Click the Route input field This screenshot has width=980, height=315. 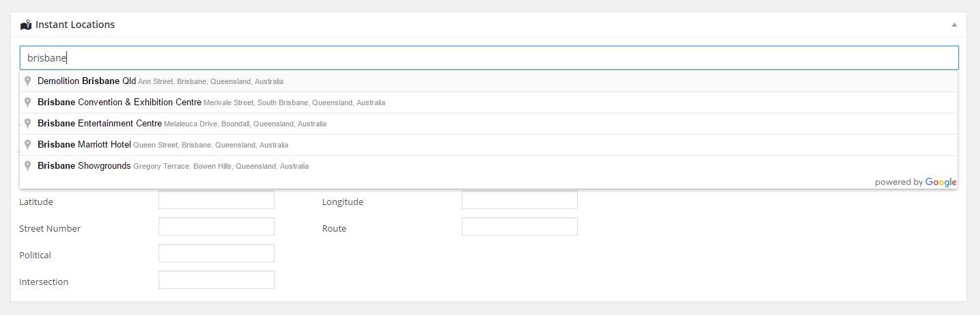[x=520, y=227]
